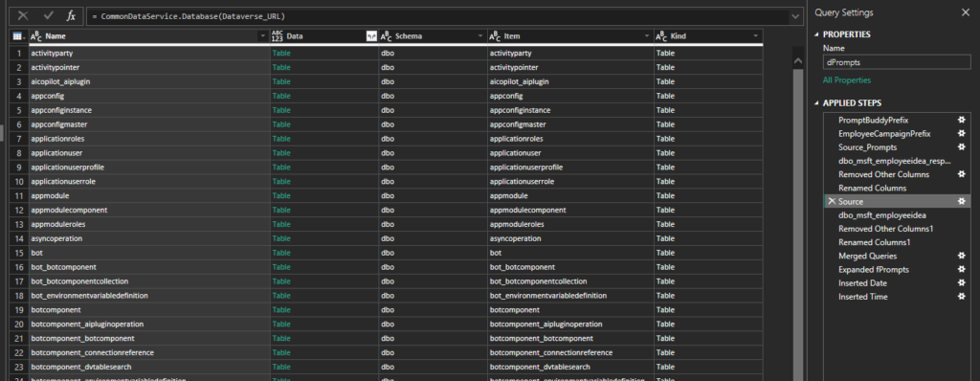Select the Inserted Date applied step

pyautogui.click(x=863, y=282)
